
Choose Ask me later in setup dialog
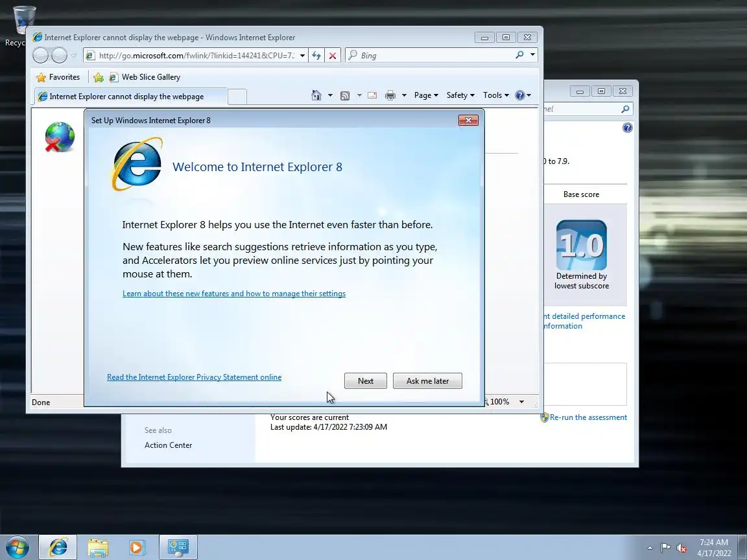[x=427, y=380]
